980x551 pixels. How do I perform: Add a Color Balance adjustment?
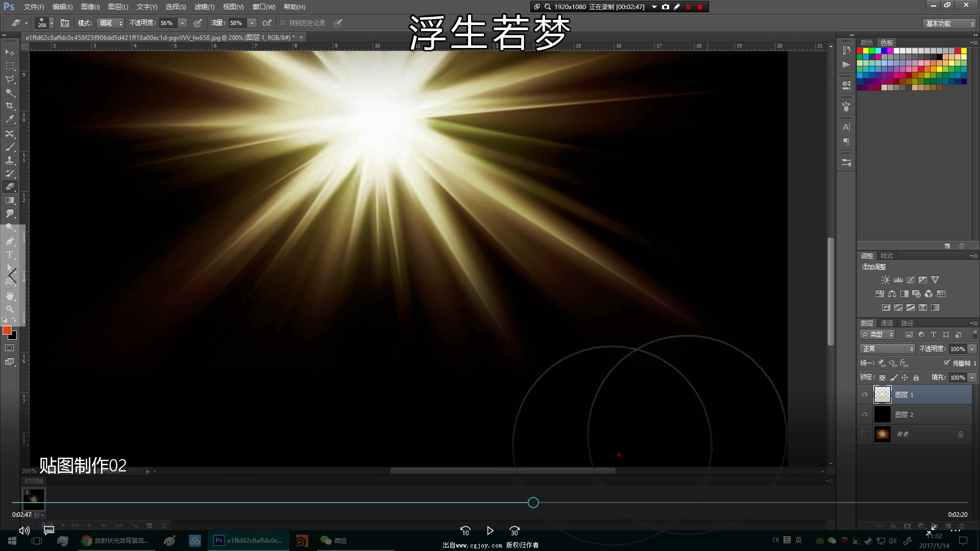(x=892, y=294)
